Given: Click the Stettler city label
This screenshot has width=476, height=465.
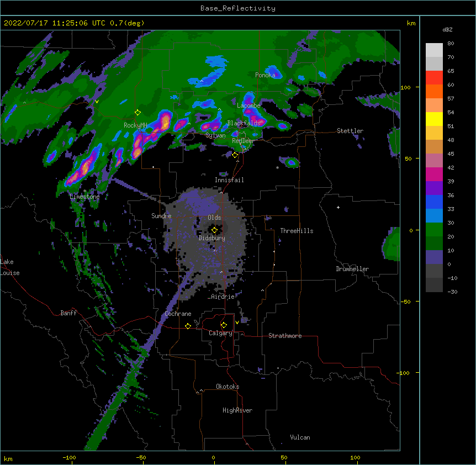Looking at the screenshot, I should (x=350, y=131).
